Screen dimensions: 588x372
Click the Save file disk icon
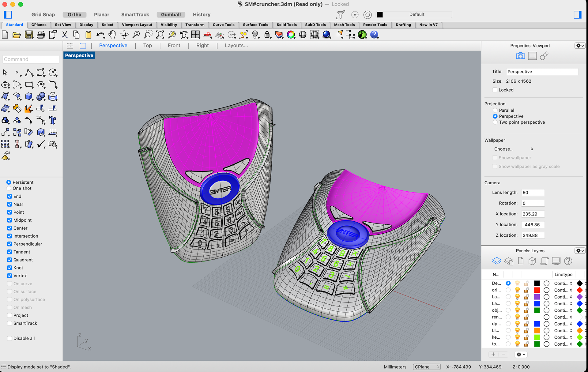pos(29,35)
